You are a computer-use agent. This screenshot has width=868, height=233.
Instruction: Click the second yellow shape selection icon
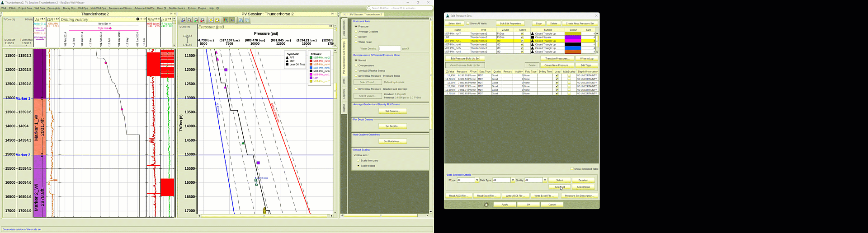point(217,20)
